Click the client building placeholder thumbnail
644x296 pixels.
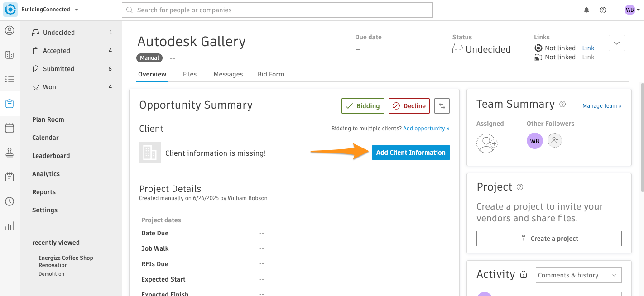tap(150, 153)
